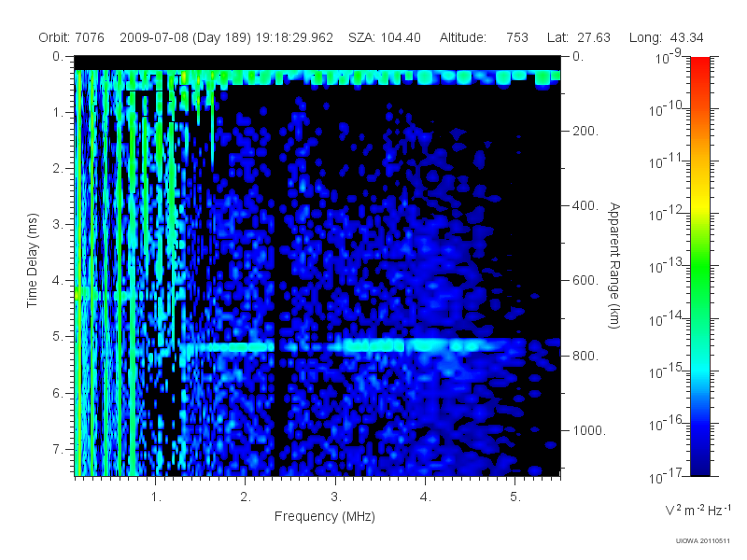Click the 'Altitude:' label
747x560 pixels.
click(x=463, y=37)
